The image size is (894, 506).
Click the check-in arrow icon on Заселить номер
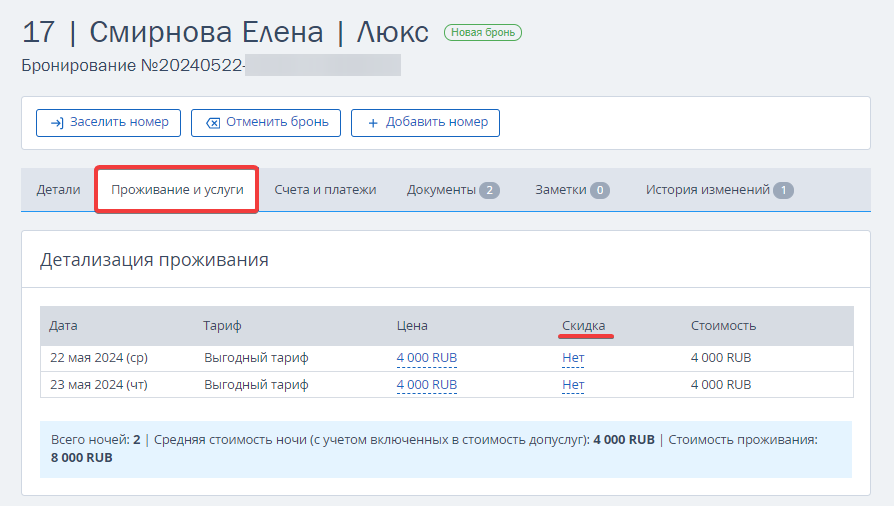57,123
